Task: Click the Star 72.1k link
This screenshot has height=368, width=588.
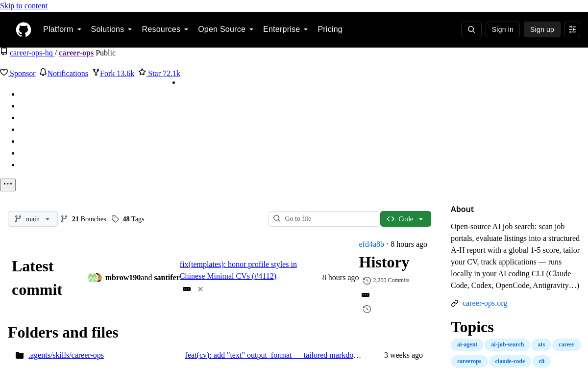Action: [x=164, y=74]
